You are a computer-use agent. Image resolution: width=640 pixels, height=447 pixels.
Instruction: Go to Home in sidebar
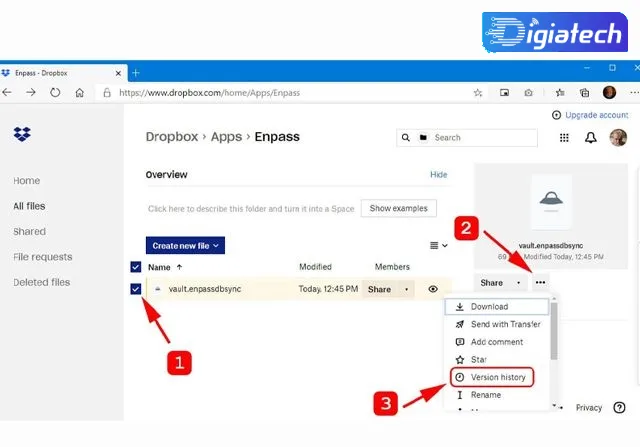[27, 180]
